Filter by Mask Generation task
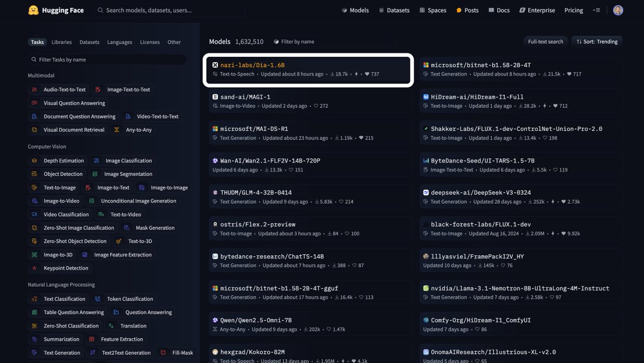This screenshot has height=363, width=644. 149,228
